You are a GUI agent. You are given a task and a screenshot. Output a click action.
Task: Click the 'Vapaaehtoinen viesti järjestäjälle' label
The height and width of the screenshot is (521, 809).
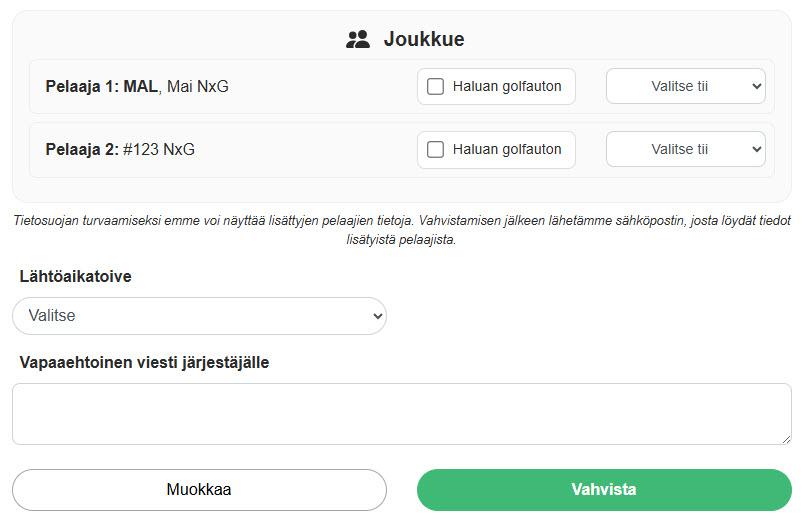point(144,363)
